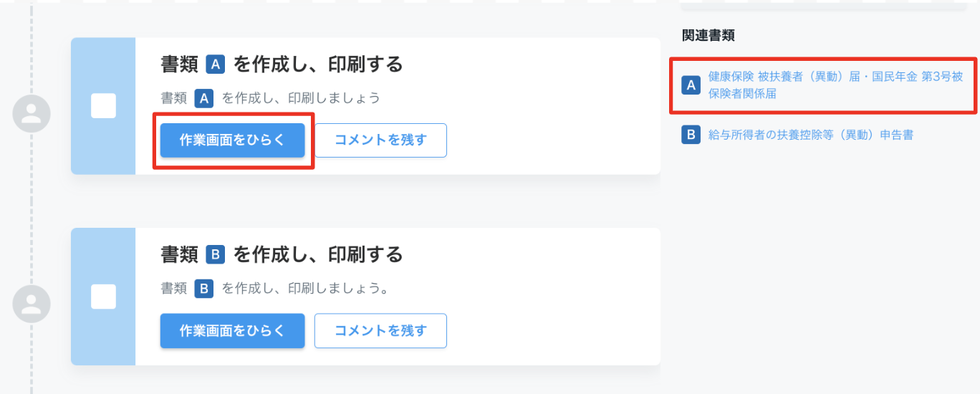Screen dimensions: 980x394
Task: Check the completion box for the 書類 A task
Action: (x=103, y=106)
